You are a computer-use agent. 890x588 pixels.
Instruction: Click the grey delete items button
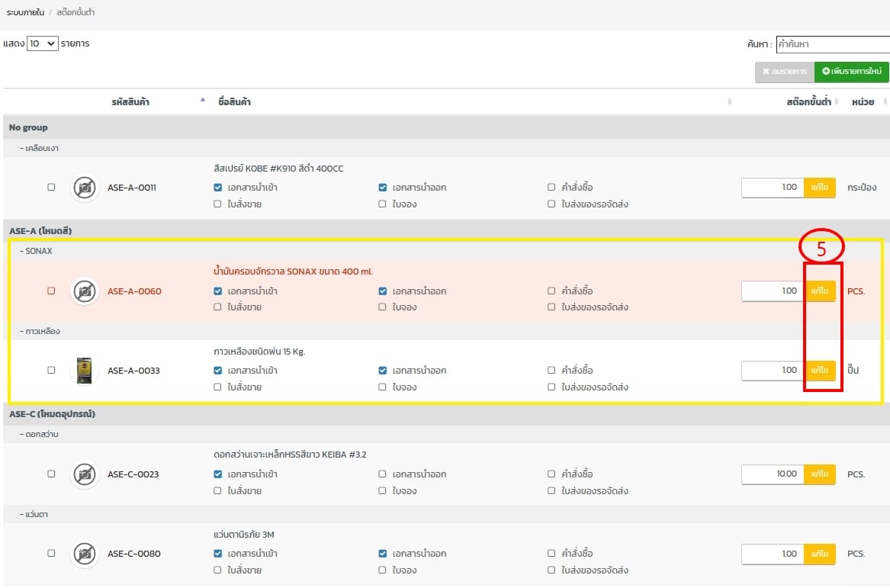coord(784,72)
